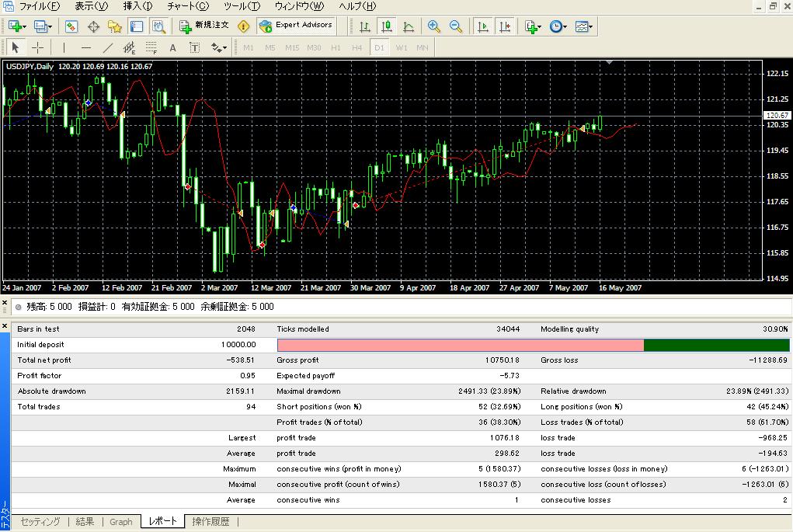This screenshot has width=793, height=532.
Task: Select the crosshair tool
Action: (x=37, y=47)
